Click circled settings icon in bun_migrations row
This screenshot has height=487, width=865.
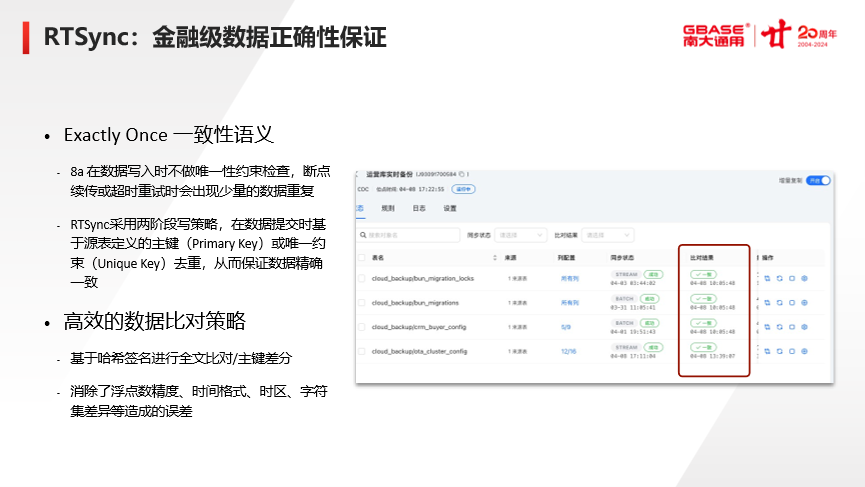coord(804,303)
